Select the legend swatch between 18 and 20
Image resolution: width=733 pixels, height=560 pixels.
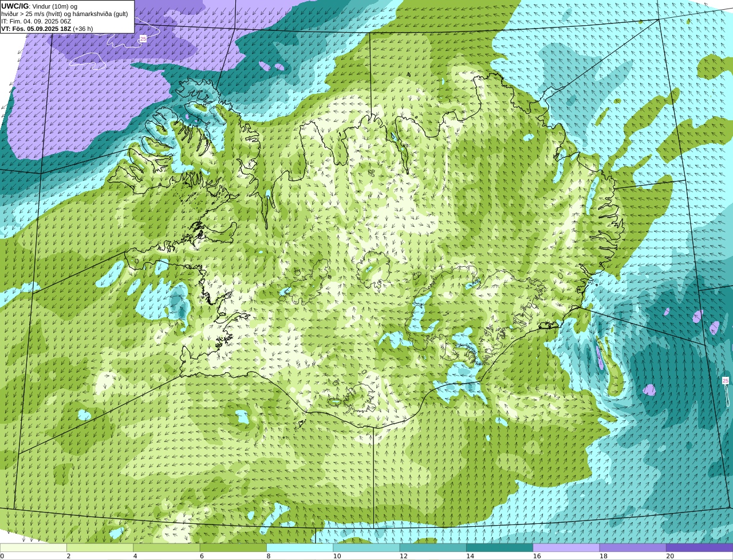click(x=633, y=547)
